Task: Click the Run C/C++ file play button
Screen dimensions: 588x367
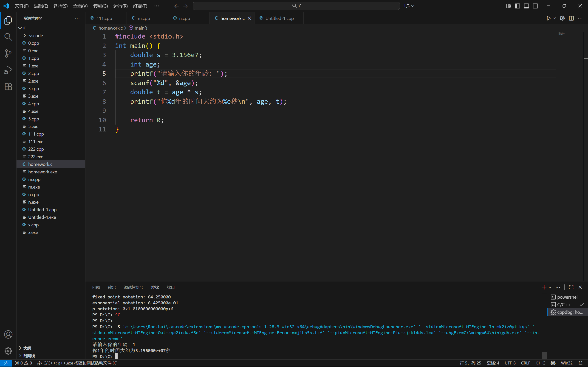Action: (x=548, y=18)
